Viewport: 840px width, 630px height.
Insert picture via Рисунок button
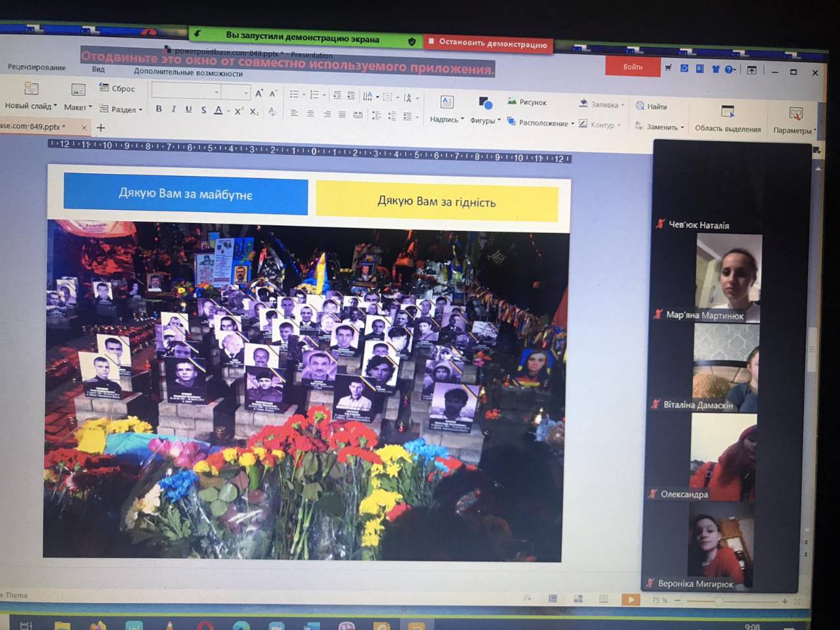coord(528,102)
